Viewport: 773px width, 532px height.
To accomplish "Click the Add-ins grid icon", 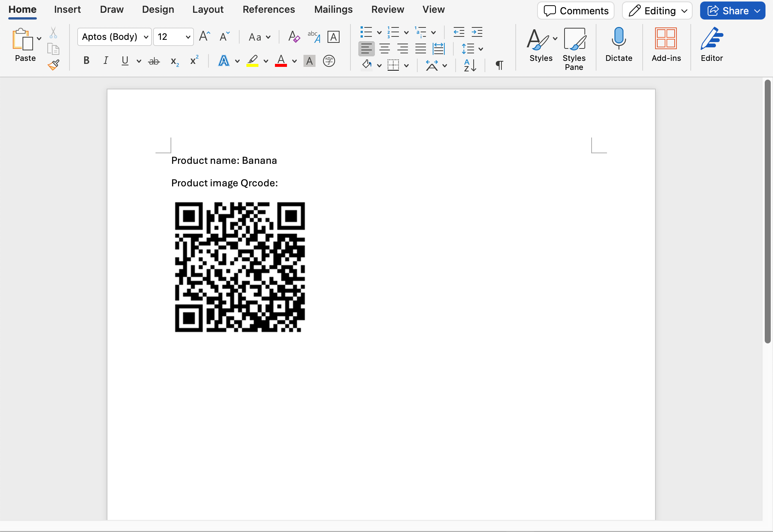I will point(666,39).
